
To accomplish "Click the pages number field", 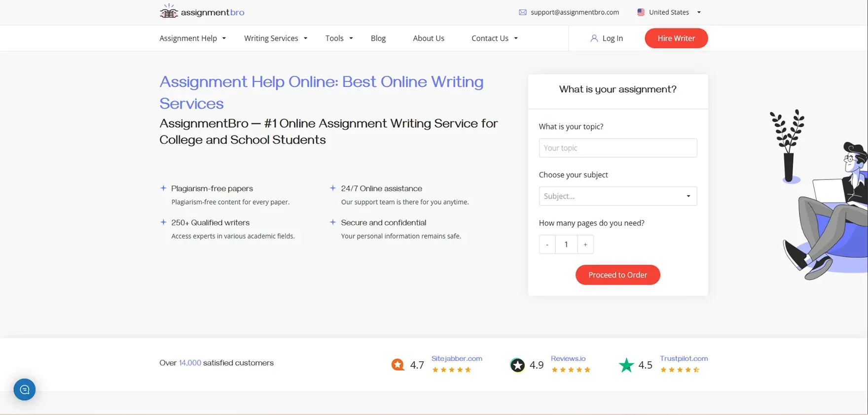I will coord(566,244).
